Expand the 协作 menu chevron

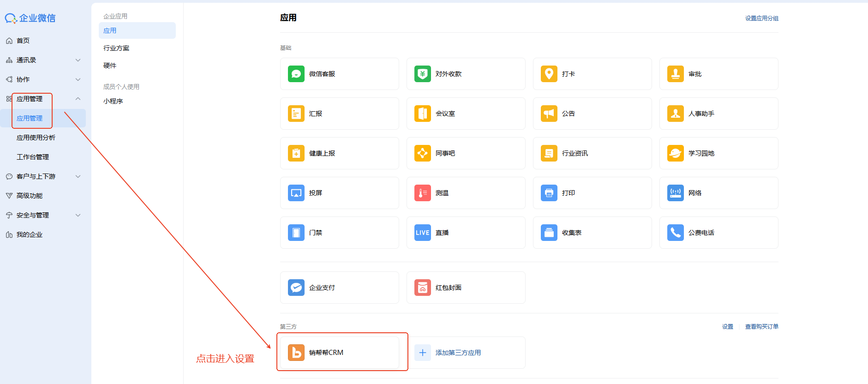click(x=78, y=79)
